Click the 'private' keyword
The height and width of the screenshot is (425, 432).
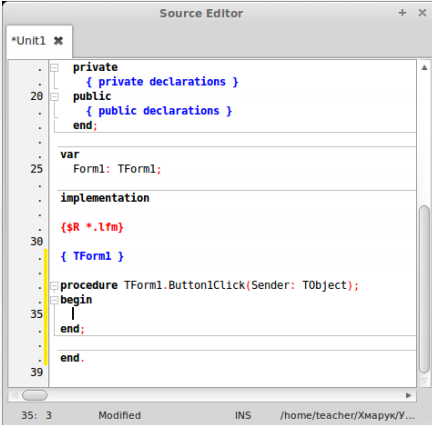95,68
